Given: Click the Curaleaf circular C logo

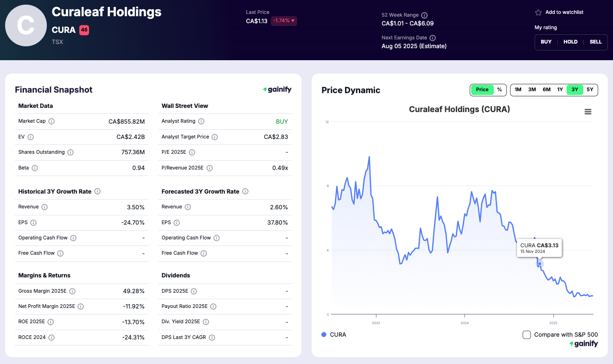Looking at the screenshot, I should [26, 25].
